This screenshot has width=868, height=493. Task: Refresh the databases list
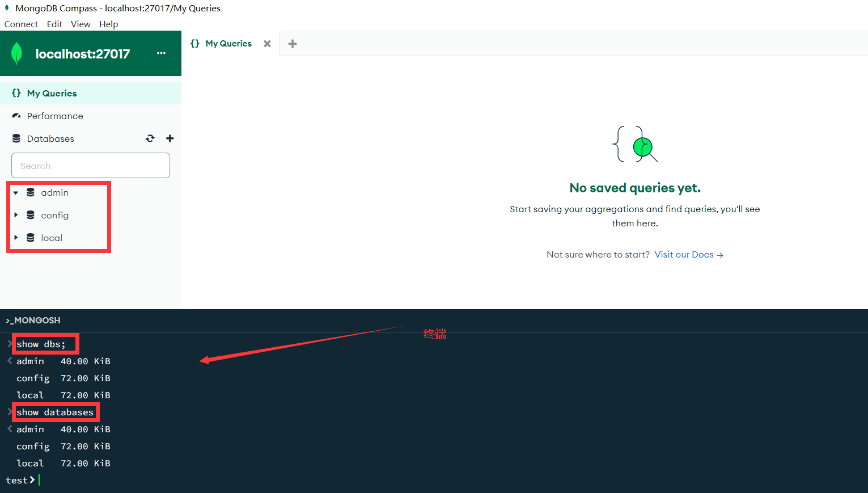150,138
